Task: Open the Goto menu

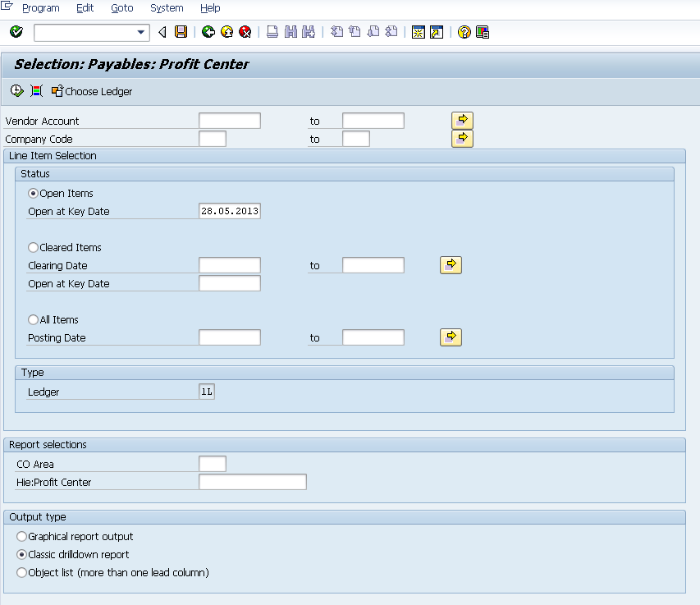Action: [122, 8]
